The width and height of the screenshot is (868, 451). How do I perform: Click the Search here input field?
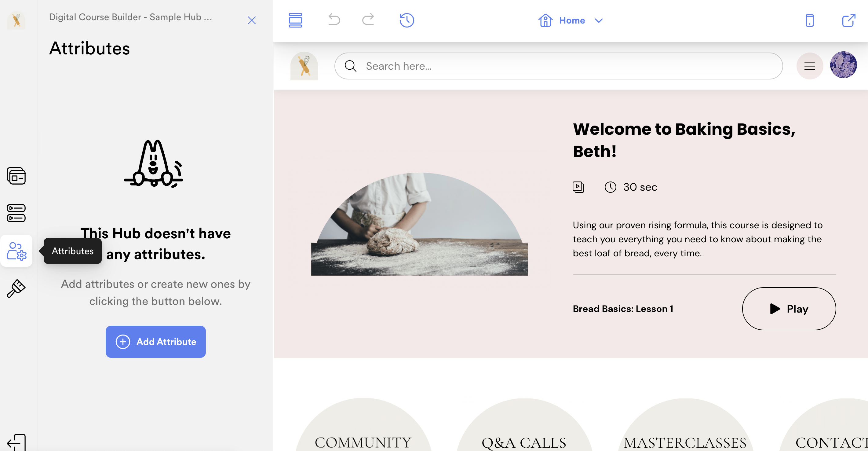pos(558,66)
